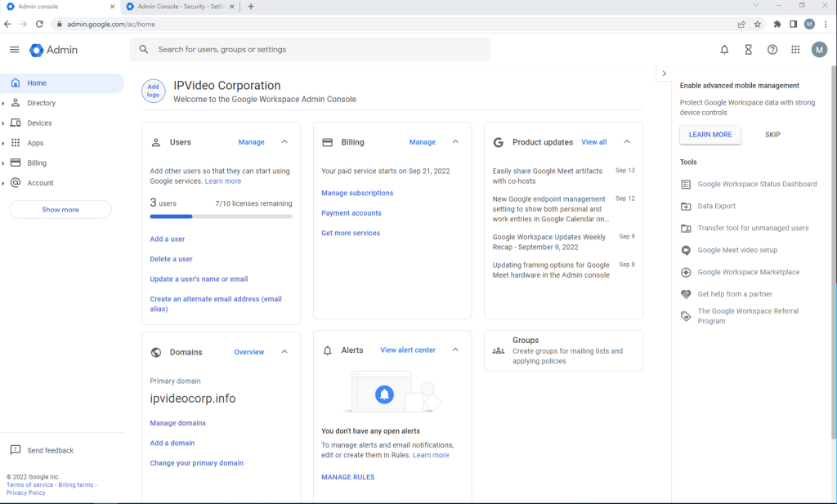Click the LEARN MORE button
Image resolution: width=837 pixels, height=504 pixels.
tap(710, 135)
